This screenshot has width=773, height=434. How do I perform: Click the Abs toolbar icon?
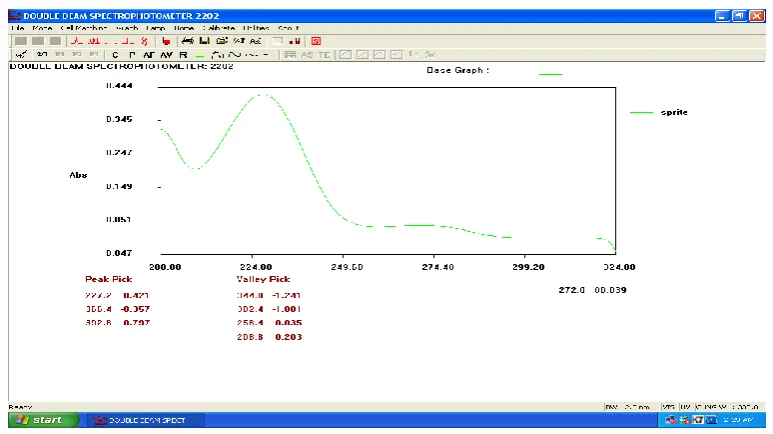(x=255, y=41)
